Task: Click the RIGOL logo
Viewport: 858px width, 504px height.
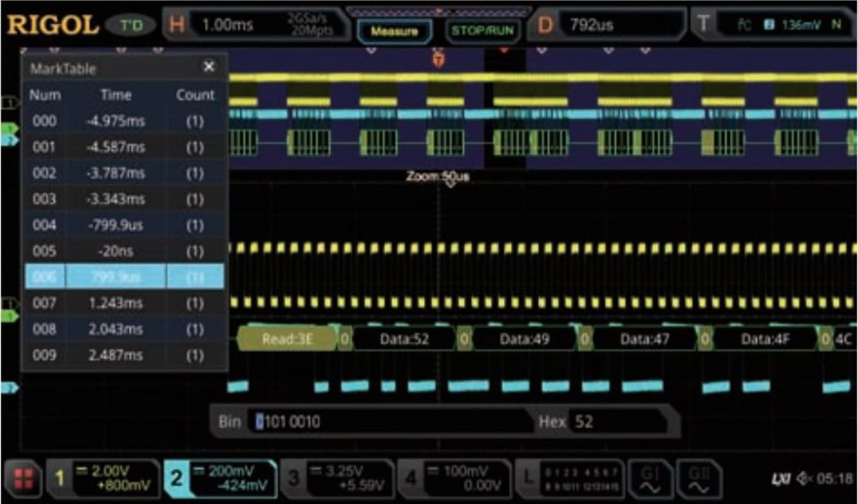Action: pos(53,24)
